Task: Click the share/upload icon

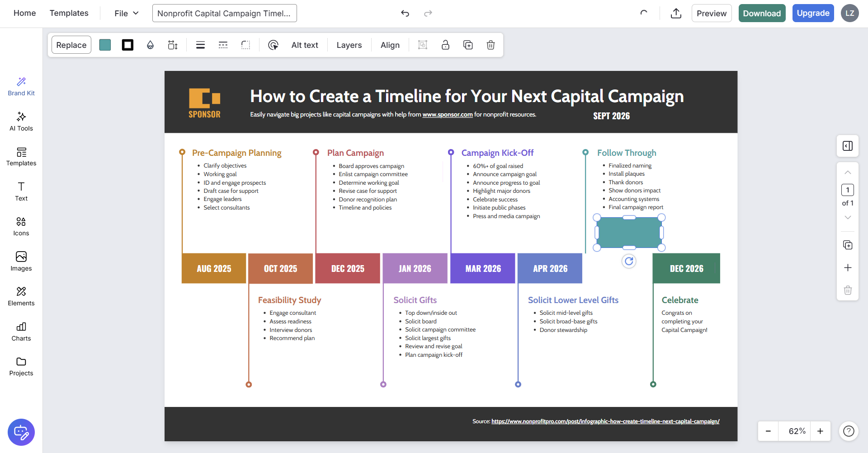Action: point(676,14)
